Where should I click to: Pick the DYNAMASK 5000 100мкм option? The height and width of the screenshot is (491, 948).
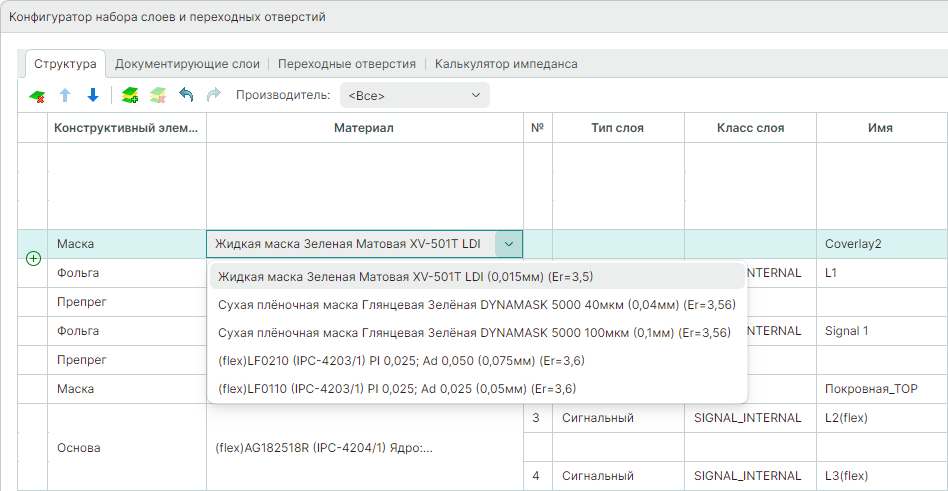474,332
